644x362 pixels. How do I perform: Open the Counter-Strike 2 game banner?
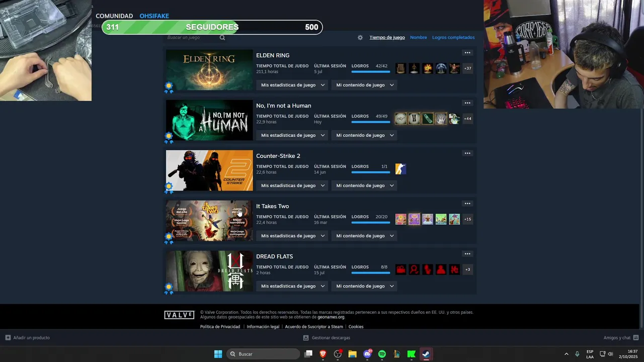[x=209, y=170]
